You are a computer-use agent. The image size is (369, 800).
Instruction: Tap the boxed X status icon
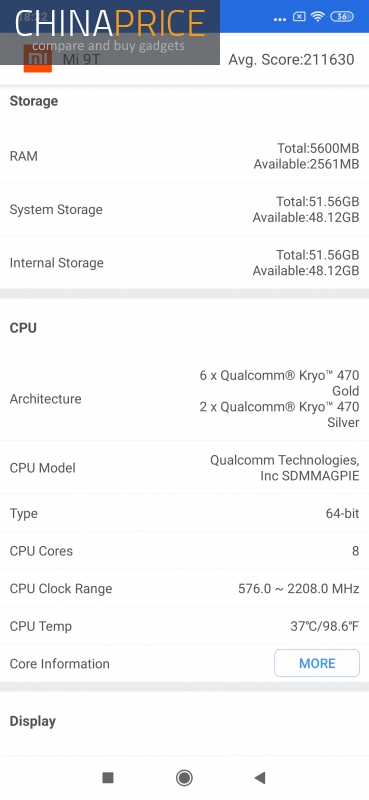[x=299, y=16]
